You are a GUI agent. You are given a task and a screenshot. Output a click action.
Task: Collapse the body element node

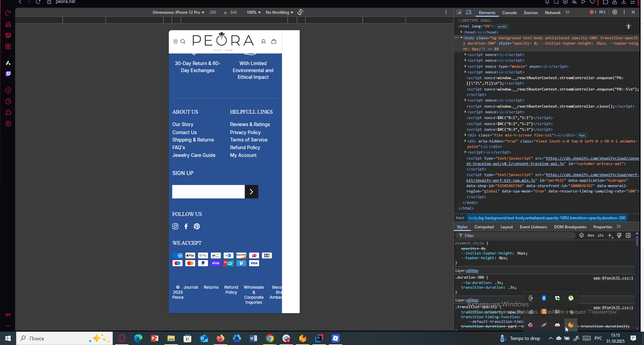point(461,38)
